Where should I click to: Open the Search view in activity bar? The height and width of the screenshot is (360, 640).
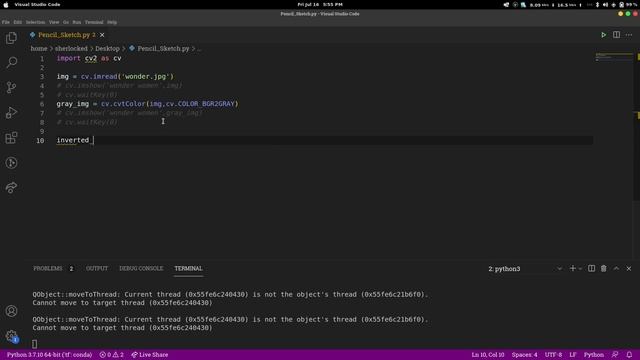point(11,62)
